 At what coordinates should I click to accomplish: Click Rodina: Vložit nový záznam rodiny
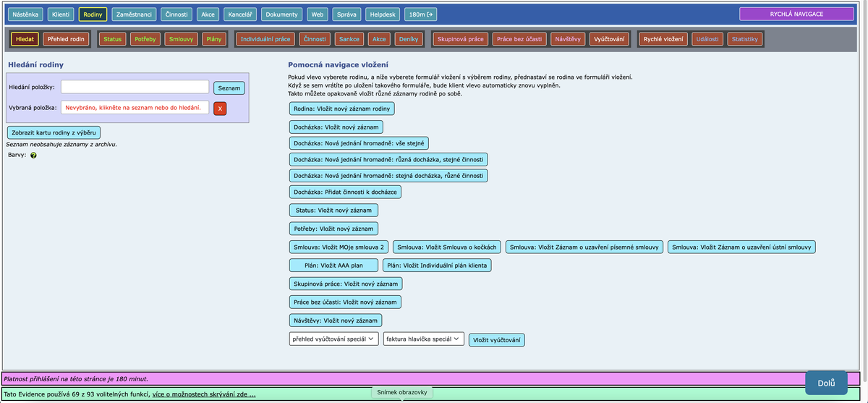click(x=341, y=109)
